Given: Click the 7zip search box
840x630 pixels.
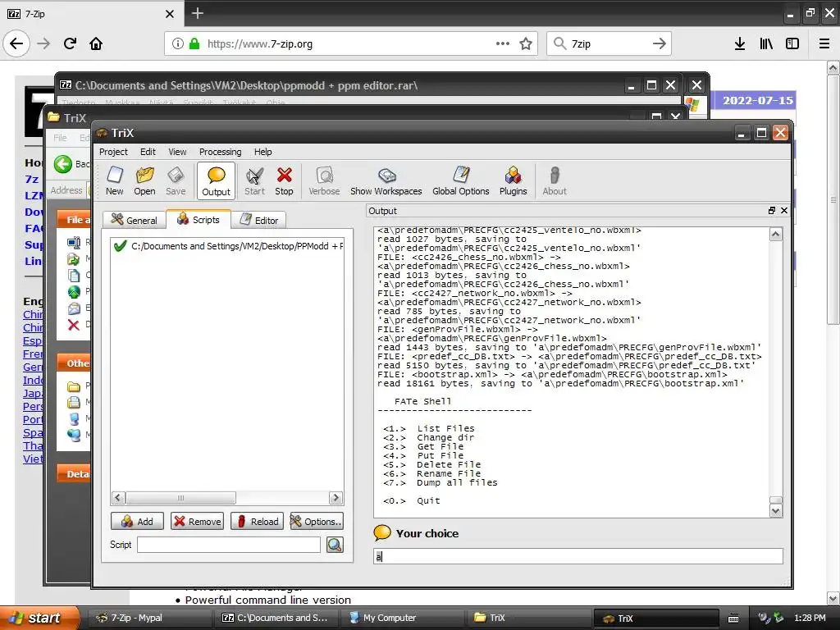Looking at the screenshot, I should tap(609, 44).
